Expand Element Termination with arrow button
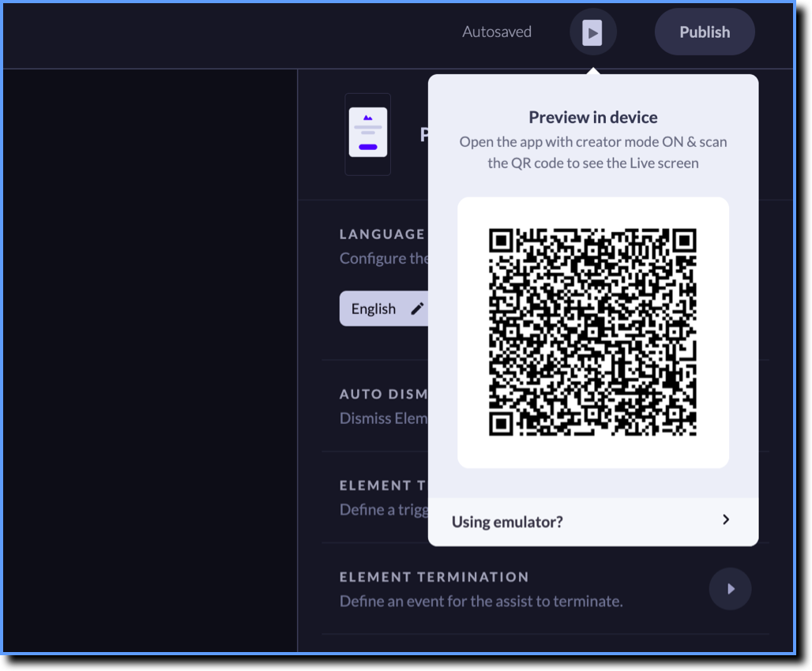Image resolution: width=812 pixels, height=671 pixels. point(730,589)
